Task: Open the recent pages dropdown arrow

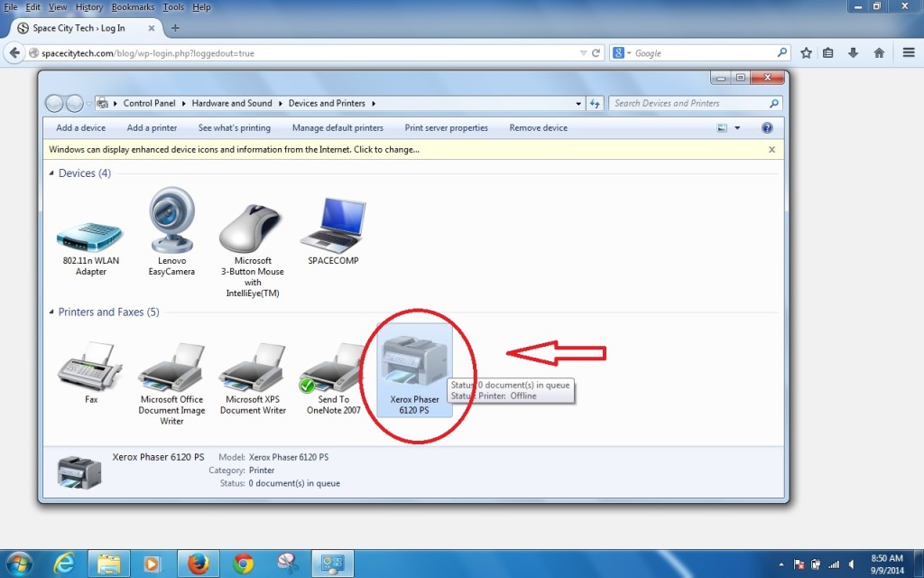Action: 89,104
